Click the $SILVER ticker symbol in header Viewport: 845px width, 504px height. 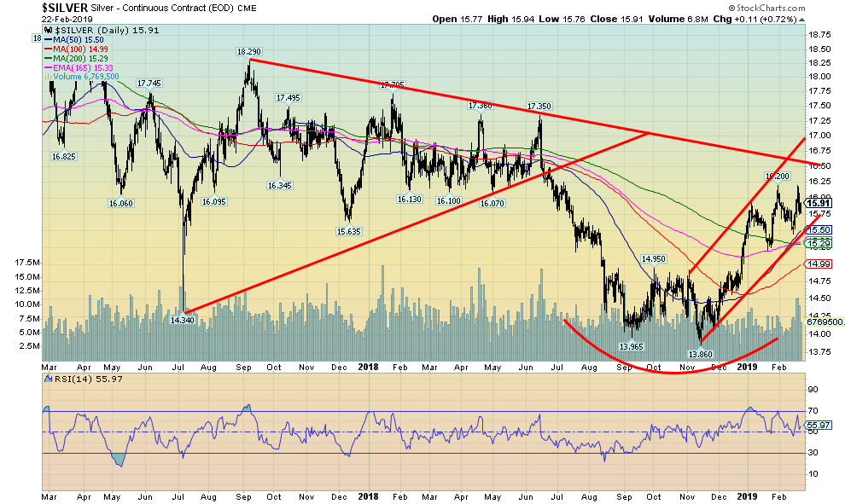[26, 6]
